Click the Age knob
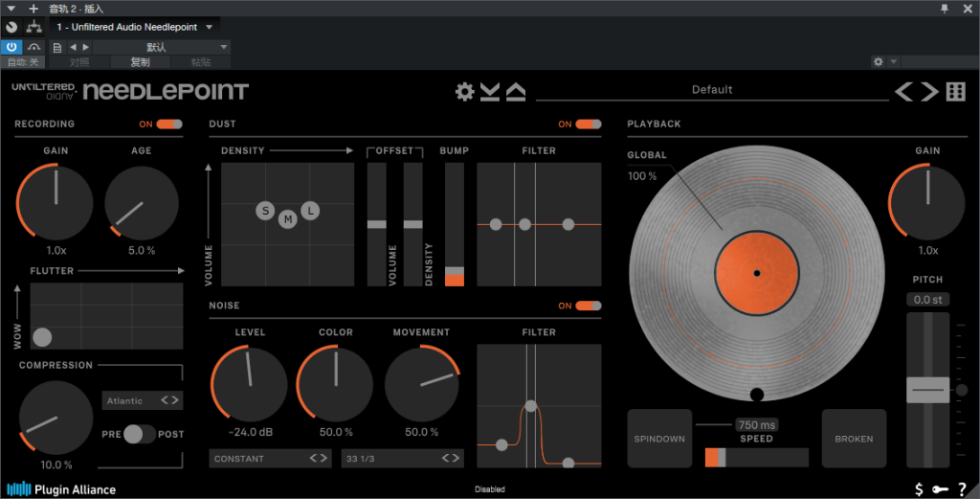The image size is (980, 499). coord(142,203)
